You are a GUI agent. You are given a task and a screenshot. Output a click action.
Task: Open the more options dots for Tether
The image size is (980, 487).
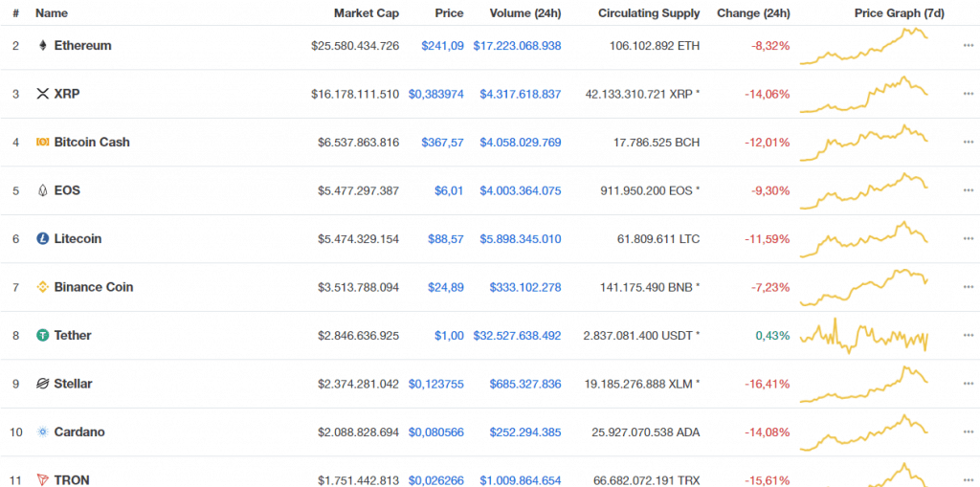pos(969,336)
